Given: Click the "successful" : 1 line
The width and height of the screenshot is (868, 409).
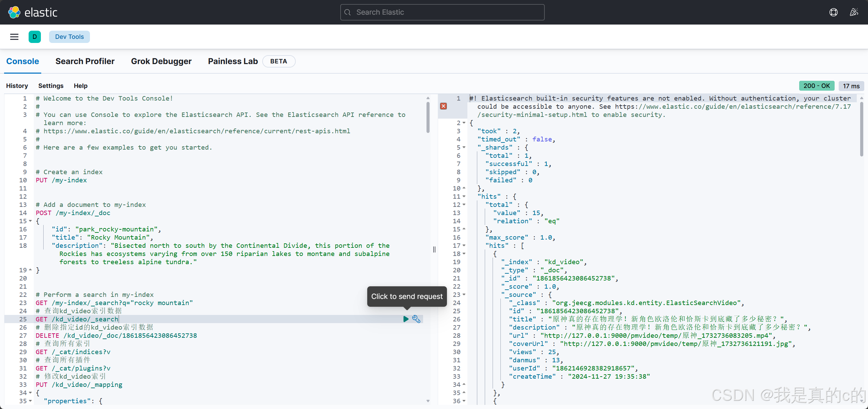Looking at the screenshot, I should click(518, 164).
